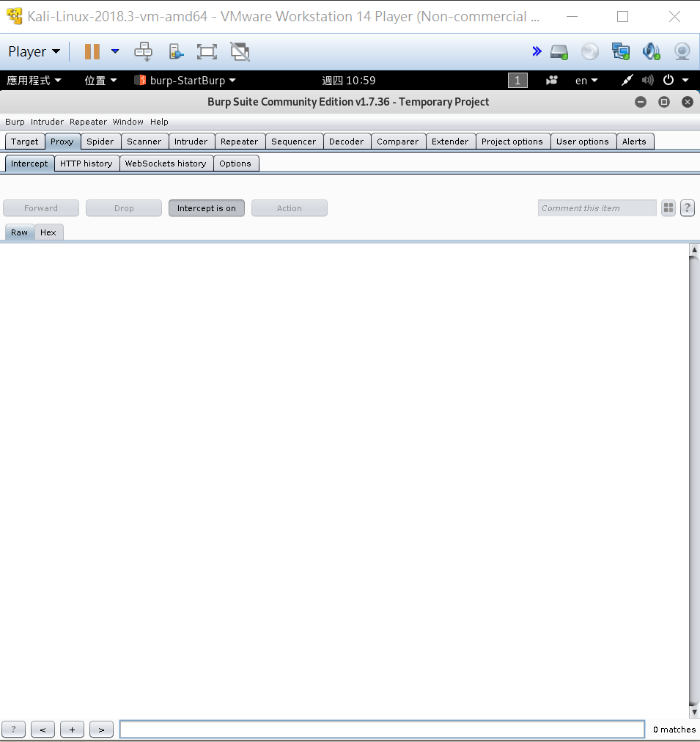Viewport: 700px width, 742px height.
Task: Select the Raw view tab
Action: (19, 232)
